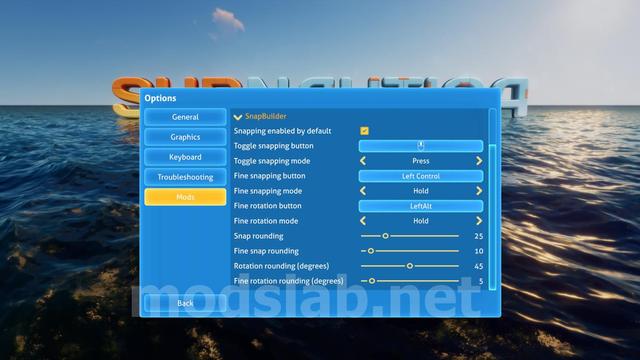The width and height of the screenshot is (640, 360).
Task: Uncheck Snapping enabled by default
Action: pyautogui.click(x=364, y=131)
